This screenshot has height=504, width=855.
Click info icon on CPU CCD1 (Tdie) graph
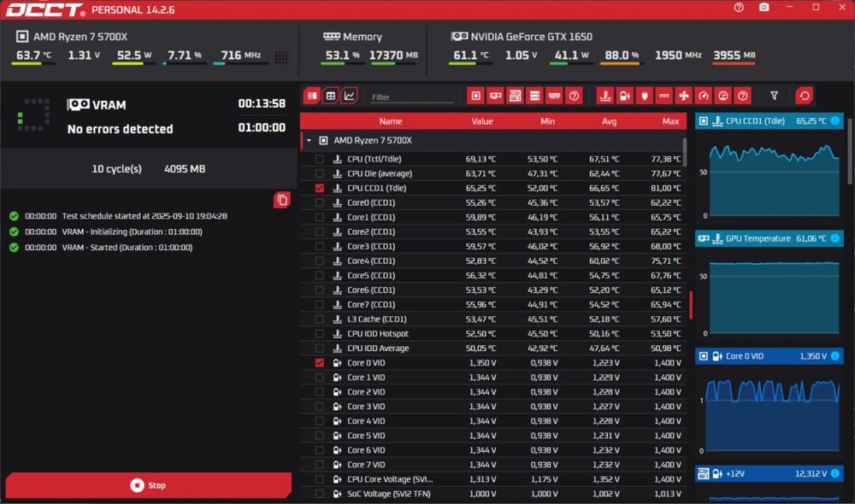pos(834,121)
